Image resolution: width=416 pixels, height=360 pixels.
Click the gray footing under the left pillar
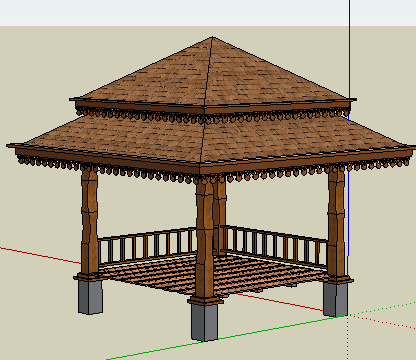[x=90, y=297]
